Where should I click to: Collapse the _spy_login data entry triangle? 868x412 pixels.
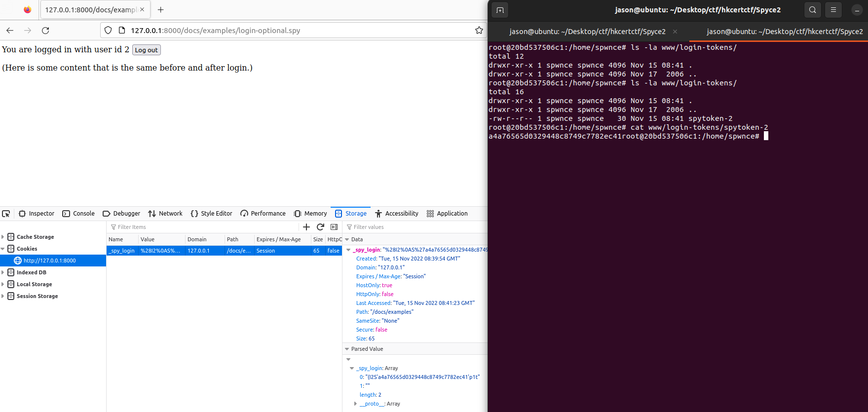point(348,250)
